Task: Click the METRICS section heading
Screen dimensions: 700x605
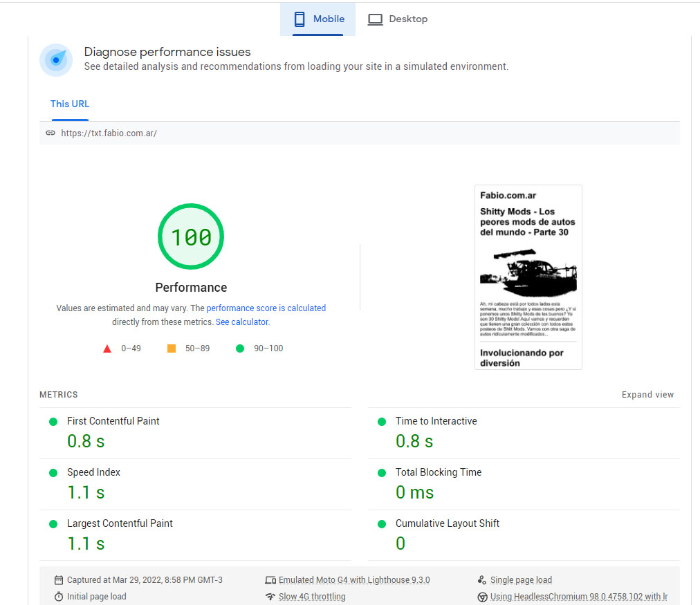Action: tap(59, 394)
